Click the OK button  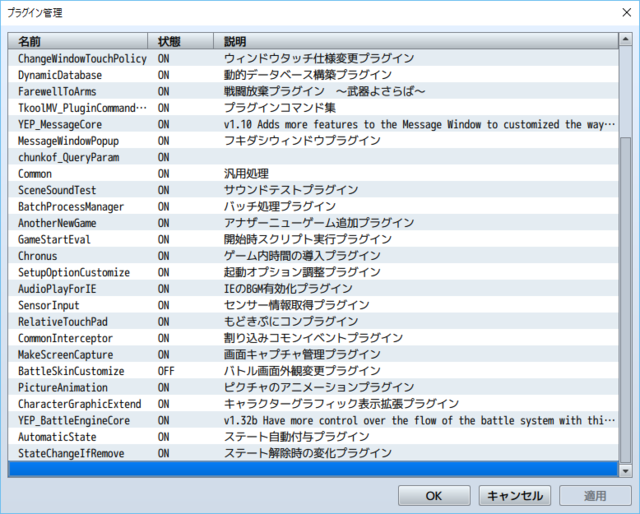coord(434,496)
